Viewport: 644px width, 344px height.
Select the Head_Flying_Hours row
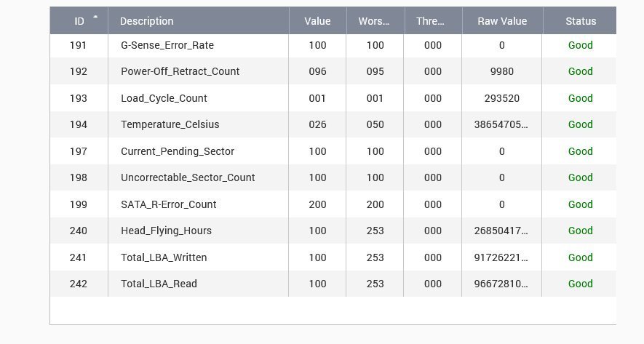coord(166,231)
